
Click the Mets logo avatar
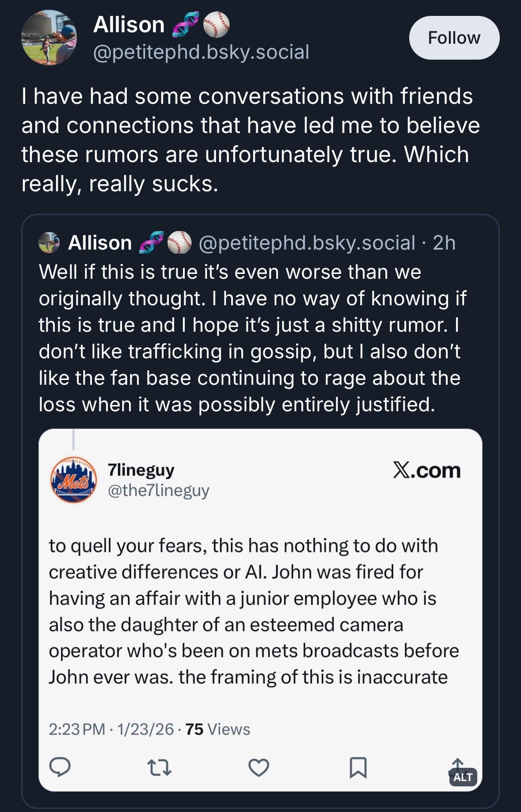point(74,480)
